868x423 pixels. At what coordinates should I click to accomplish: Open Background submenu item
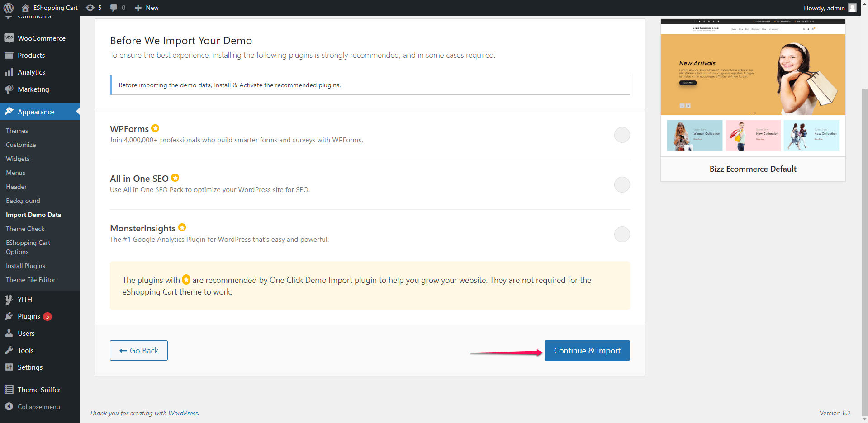coord(23,201)
